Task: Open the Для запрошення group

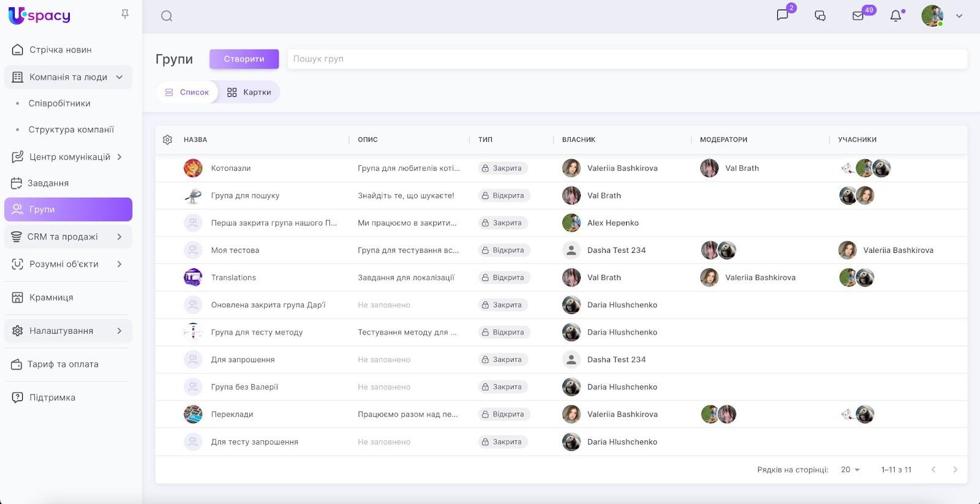Action: (x=243, y=359)
